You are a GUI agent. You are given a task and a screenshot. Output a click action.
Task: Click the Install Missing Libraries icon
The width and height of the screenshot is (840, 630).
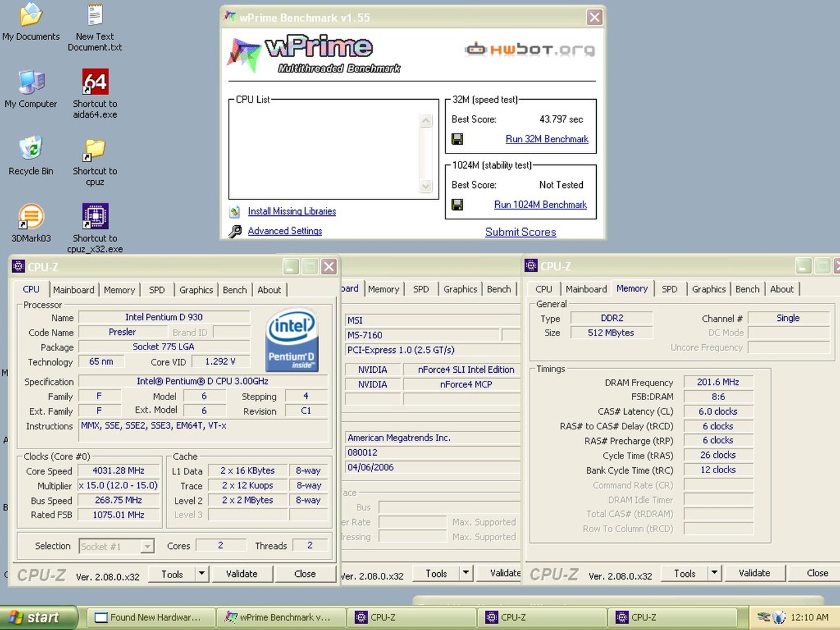tap(235, 212)
